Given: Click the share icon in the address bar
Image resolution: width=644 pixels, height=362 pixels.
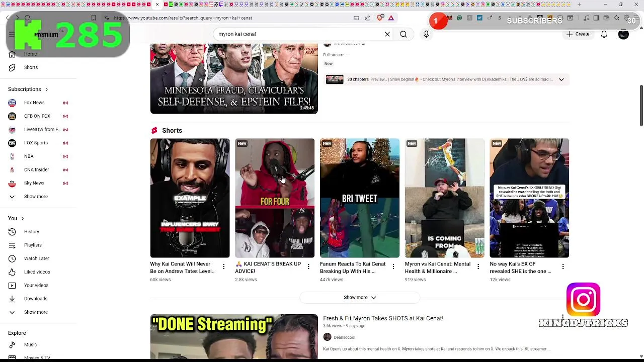Looking at the screenshot, I should pos(367,18).
